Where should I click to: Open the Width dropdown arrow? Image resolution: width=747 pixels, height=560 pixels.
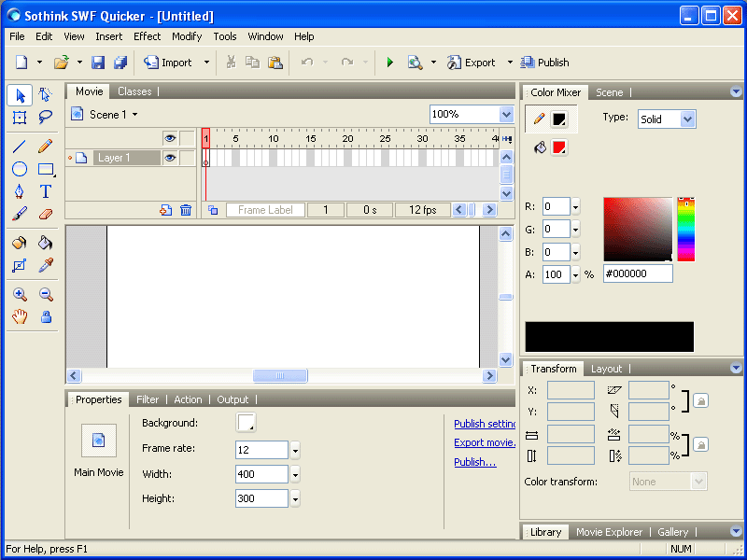295,474
